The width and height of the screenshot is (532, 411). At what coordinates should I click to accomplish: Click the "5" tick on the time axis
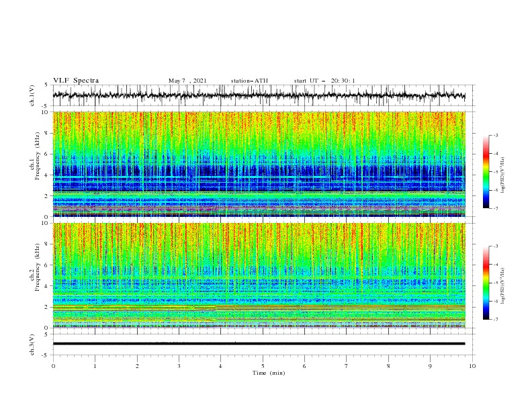click(x=263, y=366)
